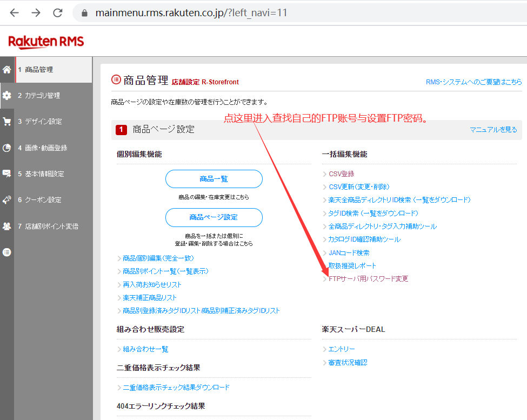Image resolution: width=527 pixels, height=420 pixels.
Task: Select menu item 6 クーポン設定
Action: tap(54, 199)
